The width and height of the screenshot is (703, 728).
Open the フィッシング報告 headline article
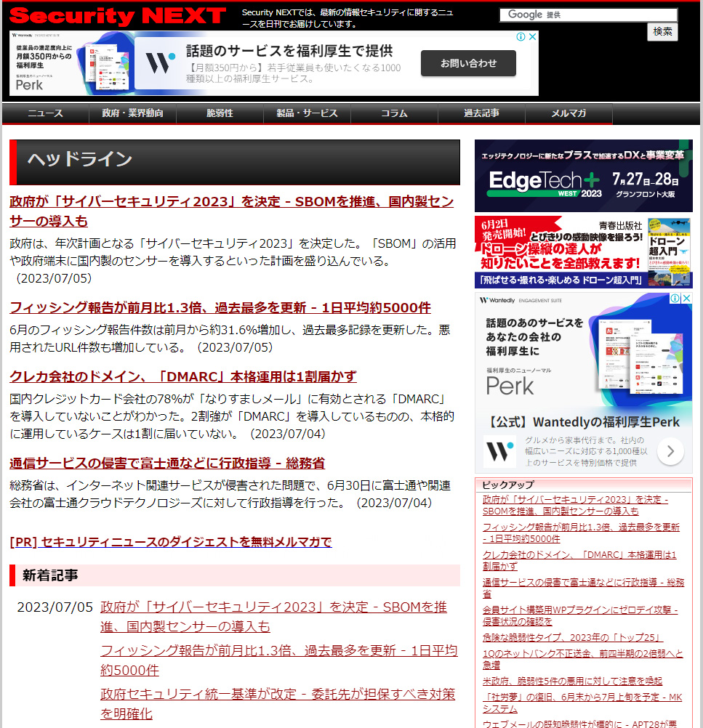[x=220, y=307]
